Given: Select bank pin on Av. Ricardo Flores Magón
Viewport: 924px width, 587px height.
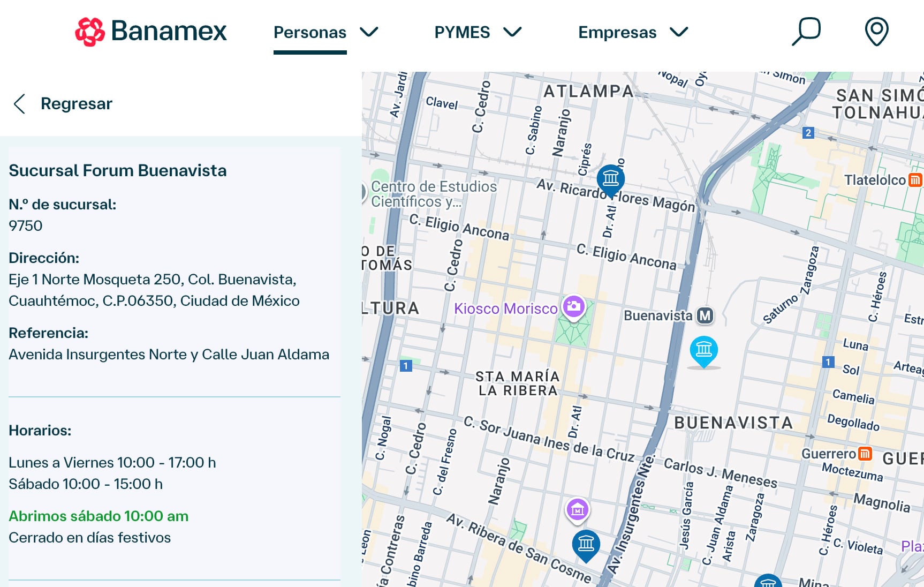Looking at the screenshot, I should point(610,180).
